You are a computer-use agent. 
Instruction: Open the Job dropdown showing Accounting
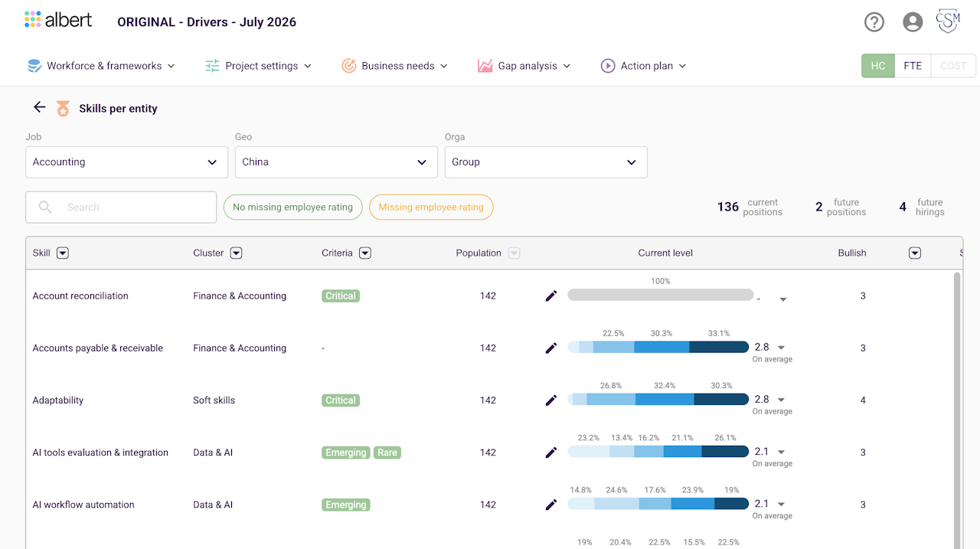(126, 162)
